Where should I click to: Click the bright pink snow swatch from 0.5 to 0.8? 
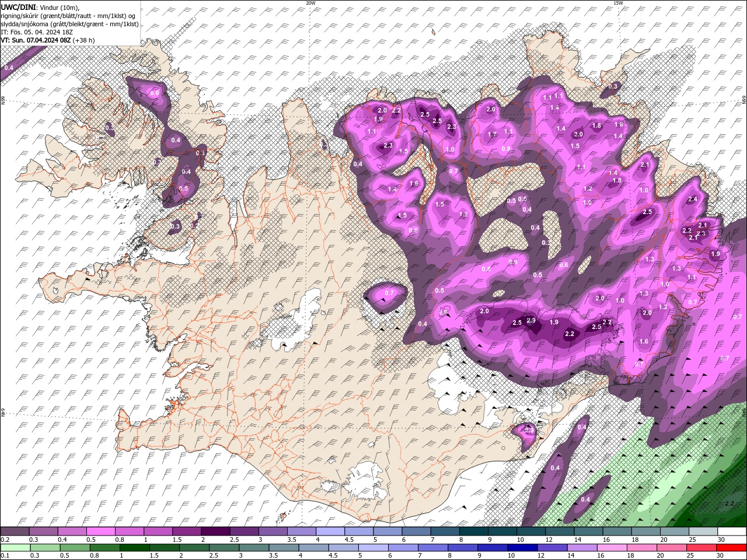click(x=100, y=531)
